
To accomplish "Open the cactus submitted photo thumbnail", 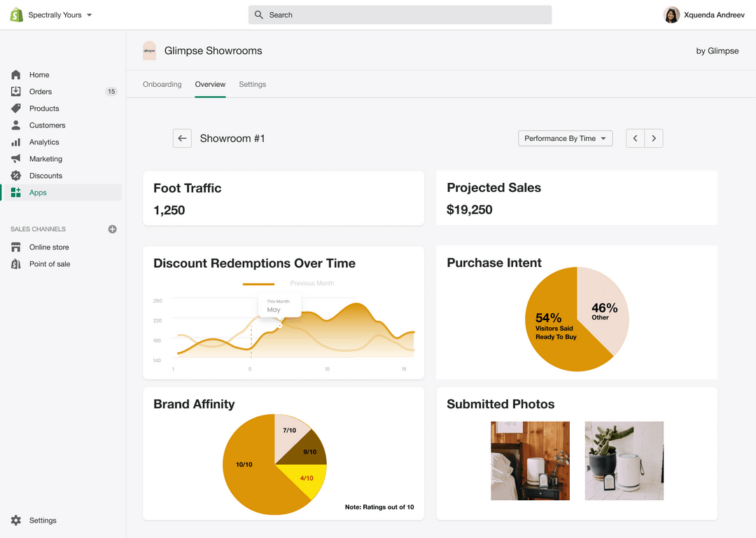I will [x=624, y=461].
